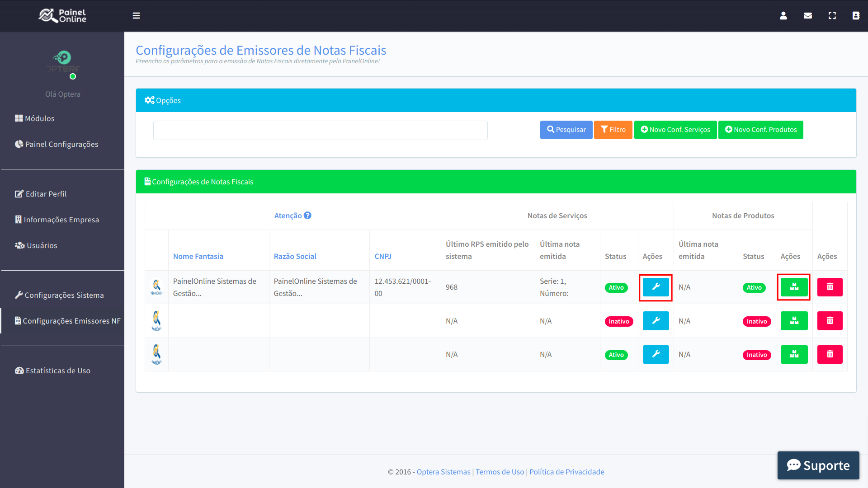Click services wrench icon in second row
Viewport: 868px width, 488px height.
(656, 321)
